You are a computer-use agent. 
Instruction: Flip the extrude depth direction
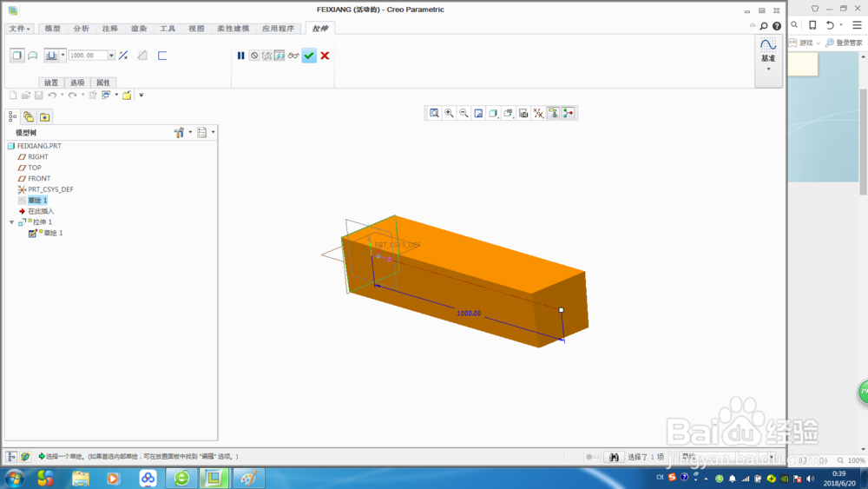pos(123,56)
